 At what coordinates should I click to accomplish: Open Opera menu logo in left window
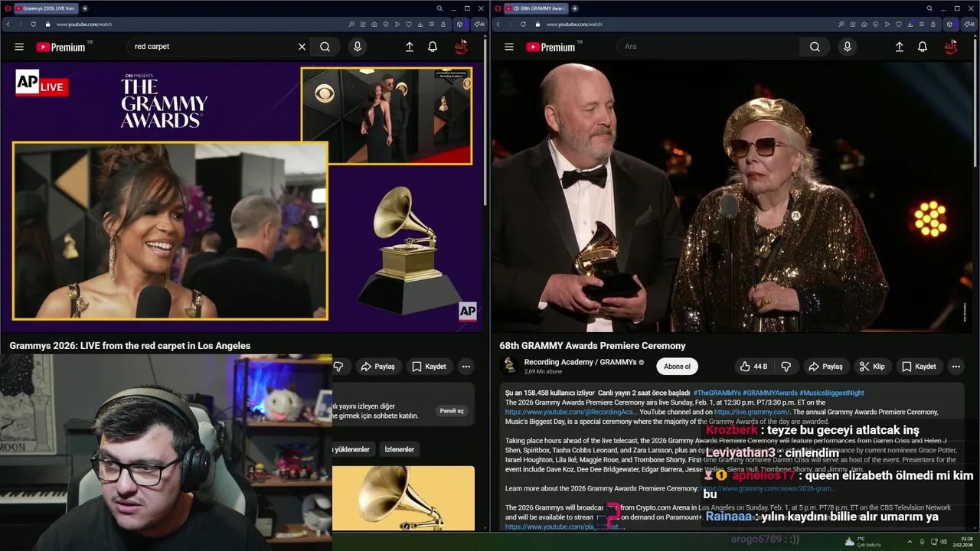8,8
